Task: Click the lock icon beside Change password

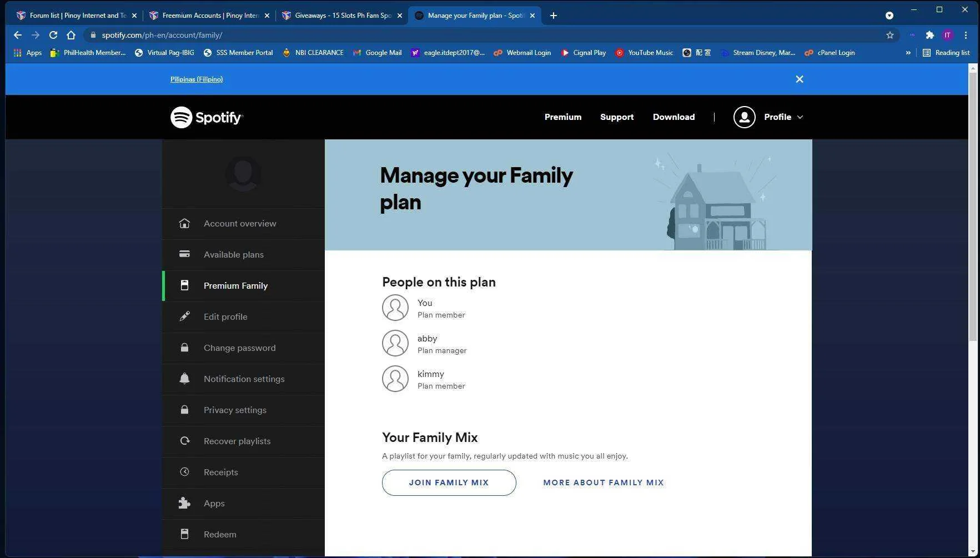Action: click(184, 348)
